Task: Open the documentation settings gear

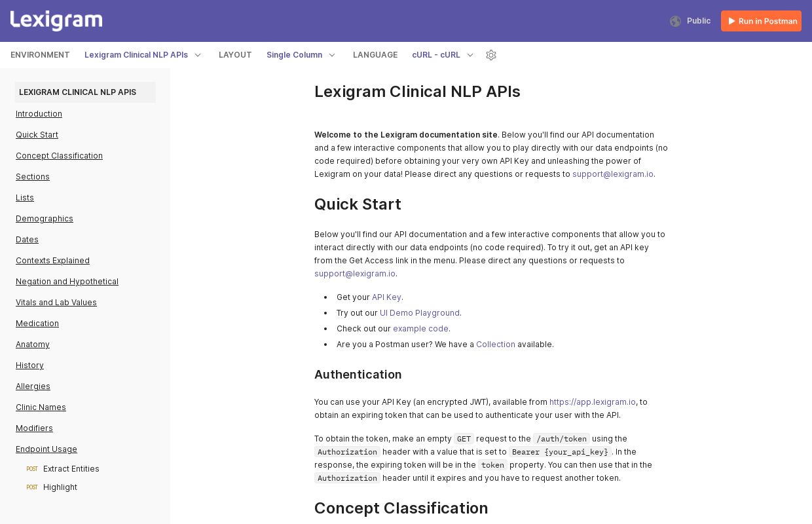Action: 491,55
